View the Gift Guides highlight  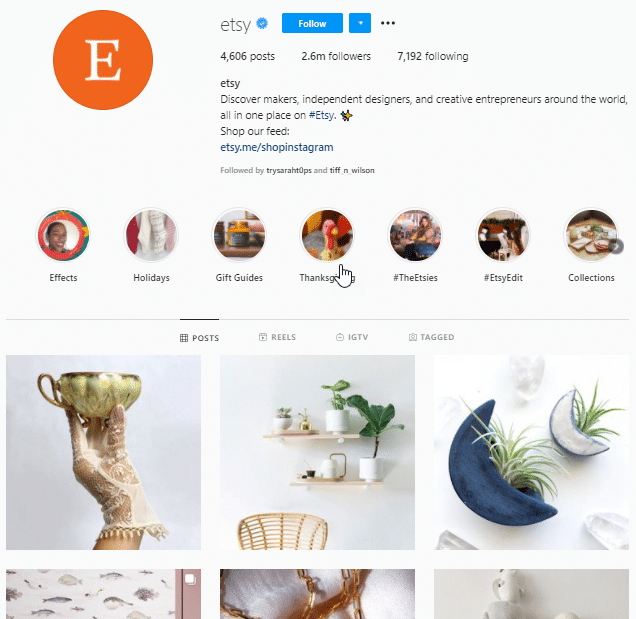point(239,235)
